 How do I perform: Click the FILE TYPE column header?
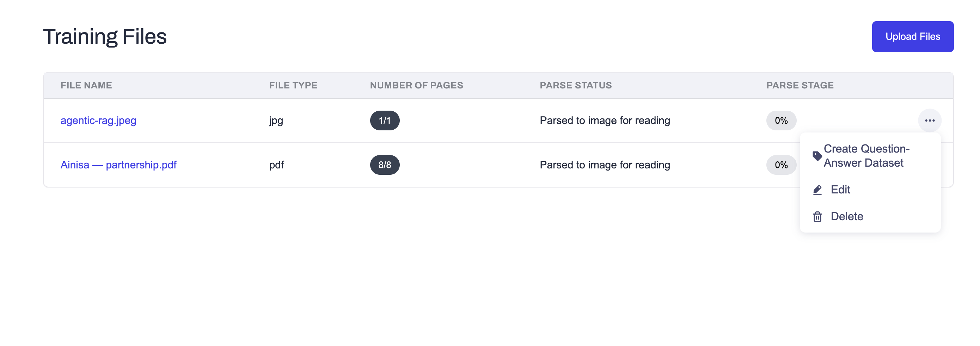tap(293, 86)
